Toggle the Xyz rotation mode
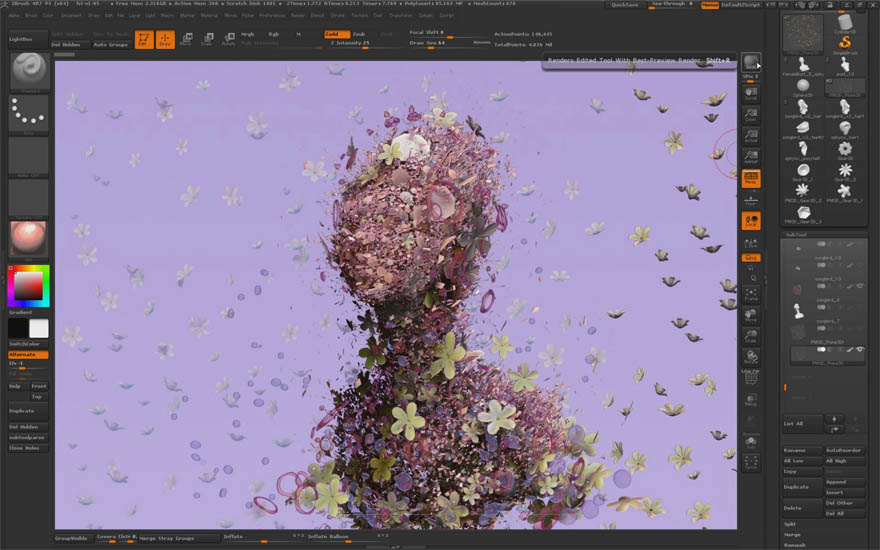The image size is (880, 550). pyautogui.click(x=751, y=258)
